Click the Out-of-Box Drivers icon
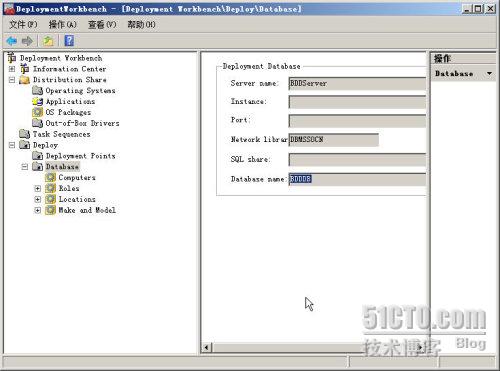Screen dimensions: 500x371 (37, 123)
